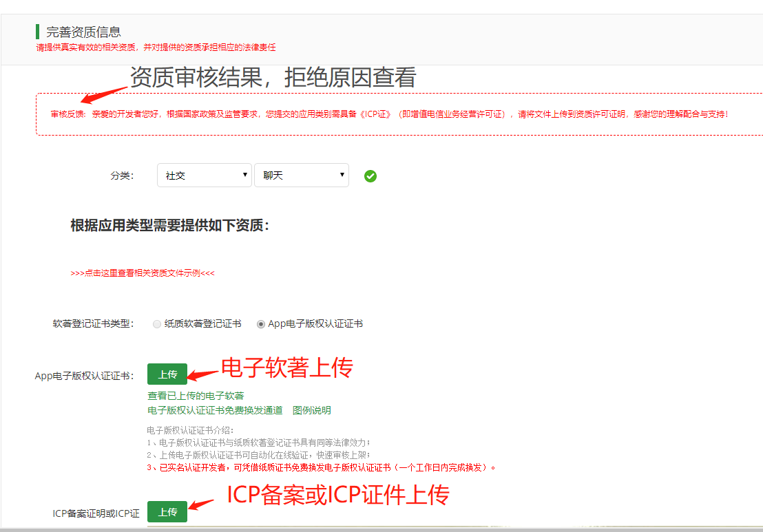Click the 软著登记证书类型 label
The image size is (763, 532).
(x=94, y=324)
